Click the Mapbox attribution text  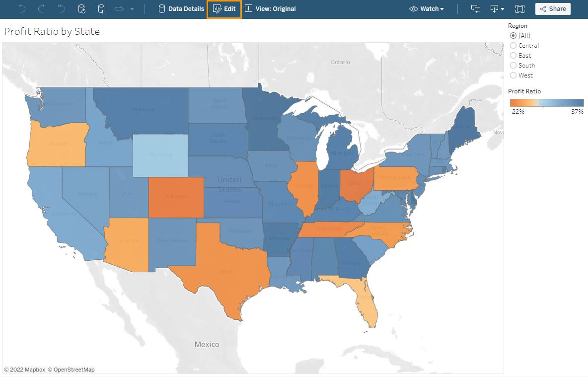(25, 370)
